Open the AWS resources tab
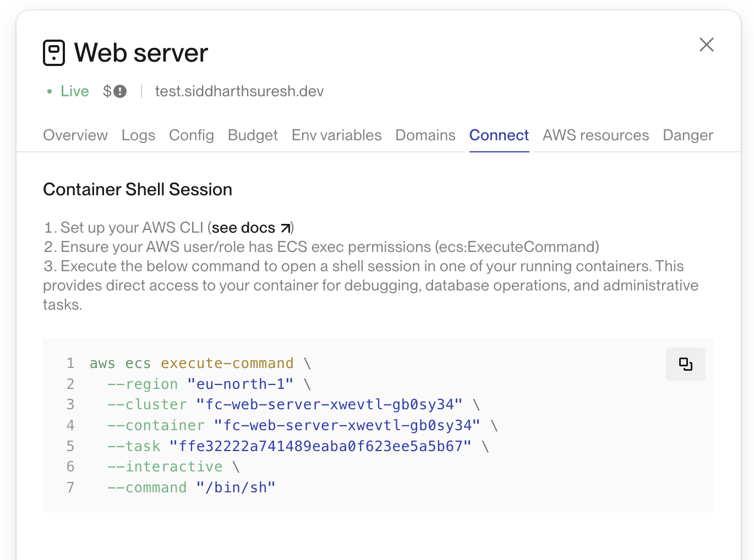The height and width of the screenshot is (560, 754). click(x=595, y=135)
